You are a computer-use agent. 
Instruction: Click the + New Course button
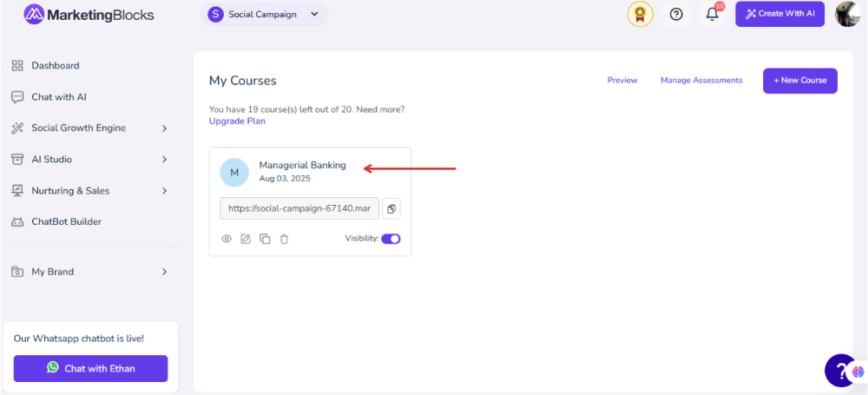click(x=800, y=81)
